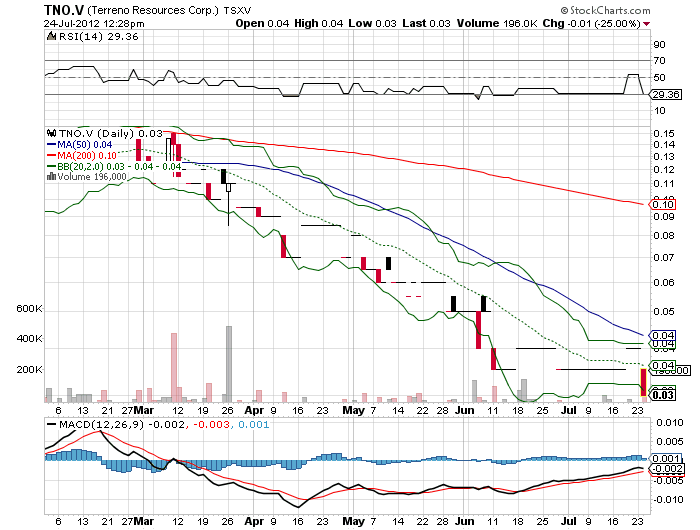
Task: Click the red down arrow after Chg percentage
Action: click(x=646, y=24)
